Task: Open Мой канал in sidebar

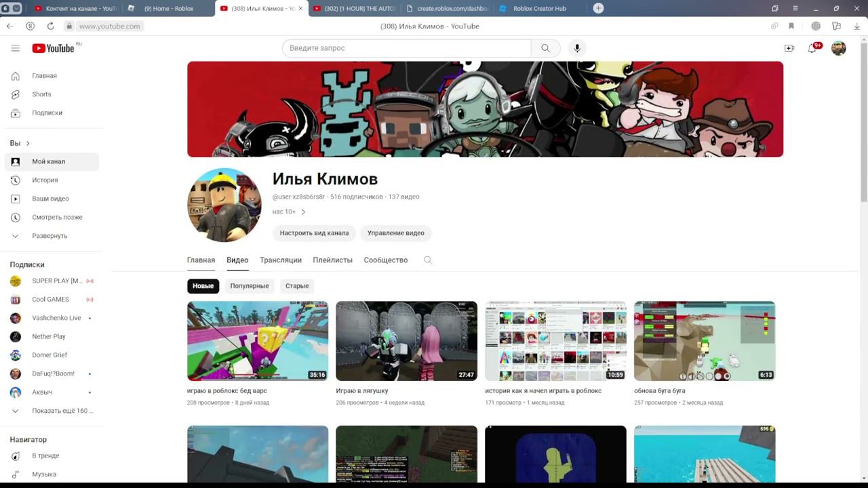Action: 52,161
